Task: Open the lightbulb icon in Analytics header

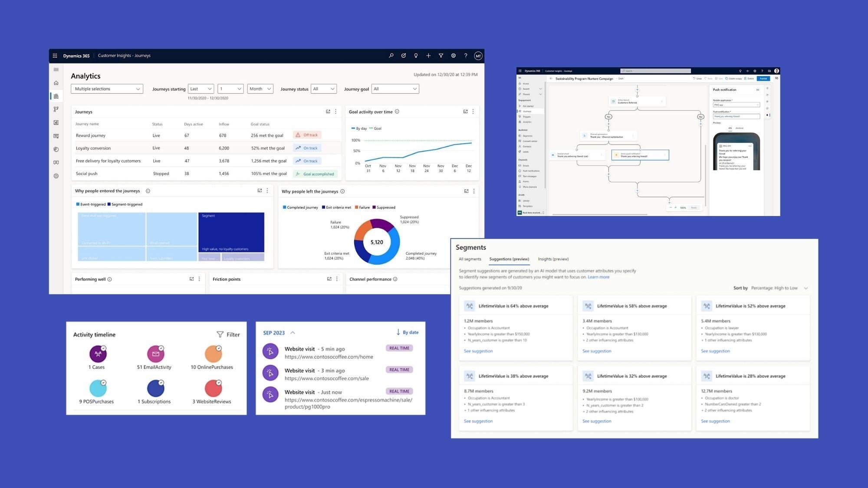Action: [416, 56]
